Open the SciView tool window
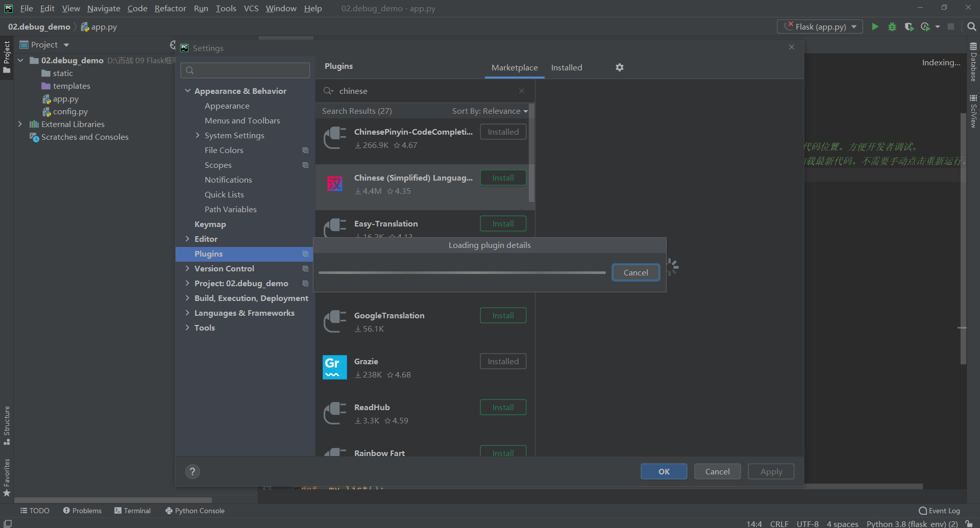 tap(973, 111)
